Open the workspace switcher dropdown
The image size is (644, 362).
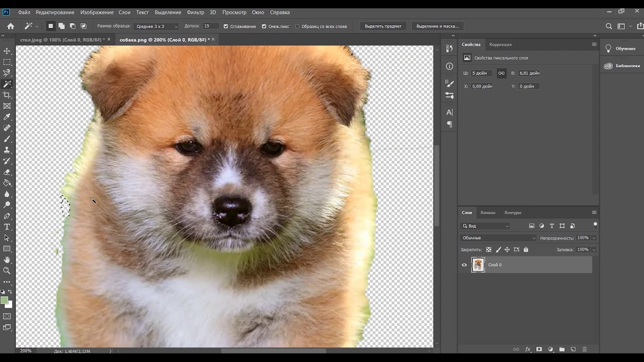point(624,26)
